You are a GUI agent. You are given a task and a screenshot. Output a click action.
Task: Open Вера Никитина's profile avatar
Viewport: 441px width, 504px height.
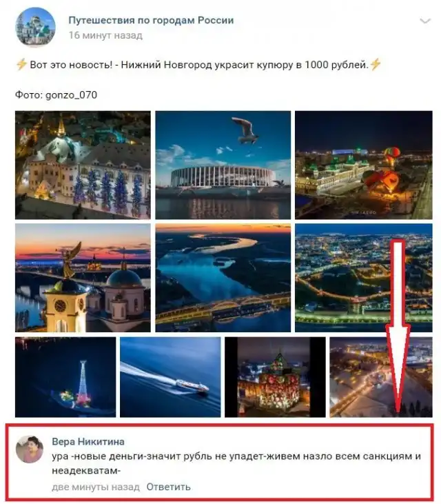(x=30, y=449)
